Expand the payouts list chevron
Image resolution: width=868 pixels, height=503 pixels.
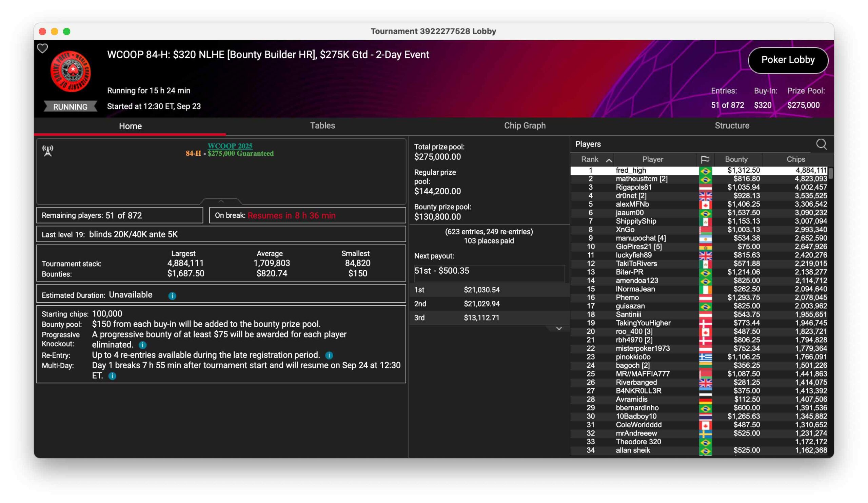(x=559, y=328)
